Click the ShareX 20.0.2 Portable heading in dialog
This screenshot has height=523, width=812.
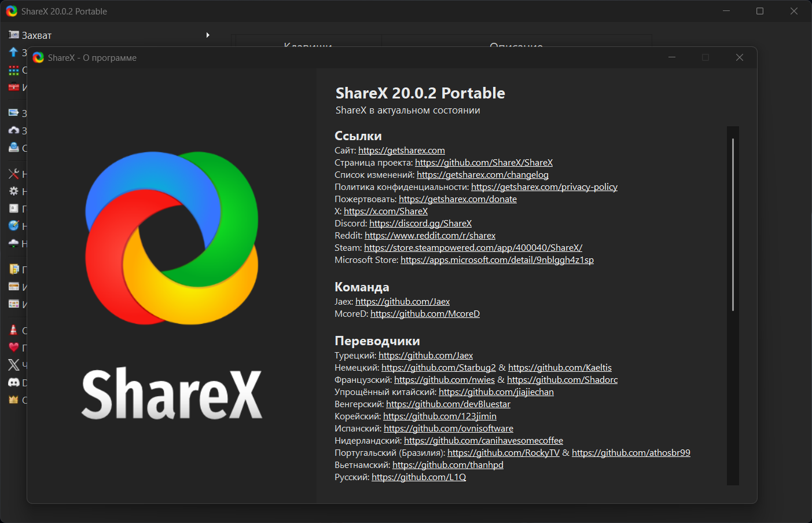[420, 93]
